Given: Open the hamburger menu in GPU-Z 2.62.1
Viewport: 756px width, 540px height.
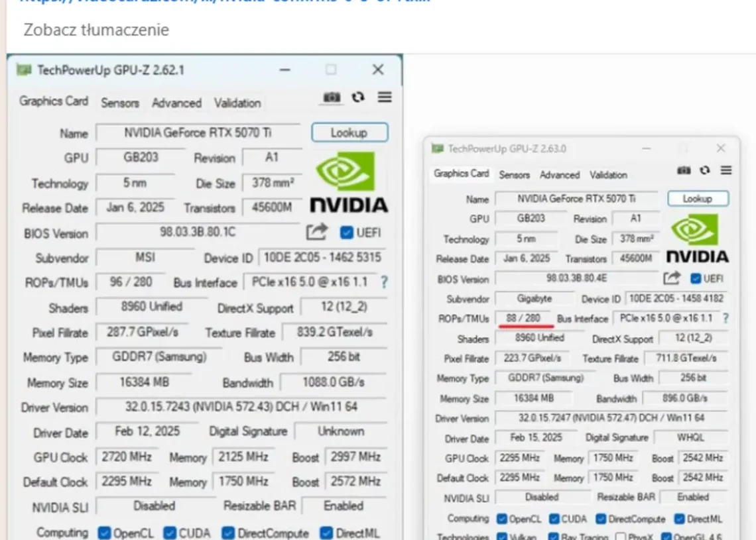Looking at the screenshot, I should 385,97.
